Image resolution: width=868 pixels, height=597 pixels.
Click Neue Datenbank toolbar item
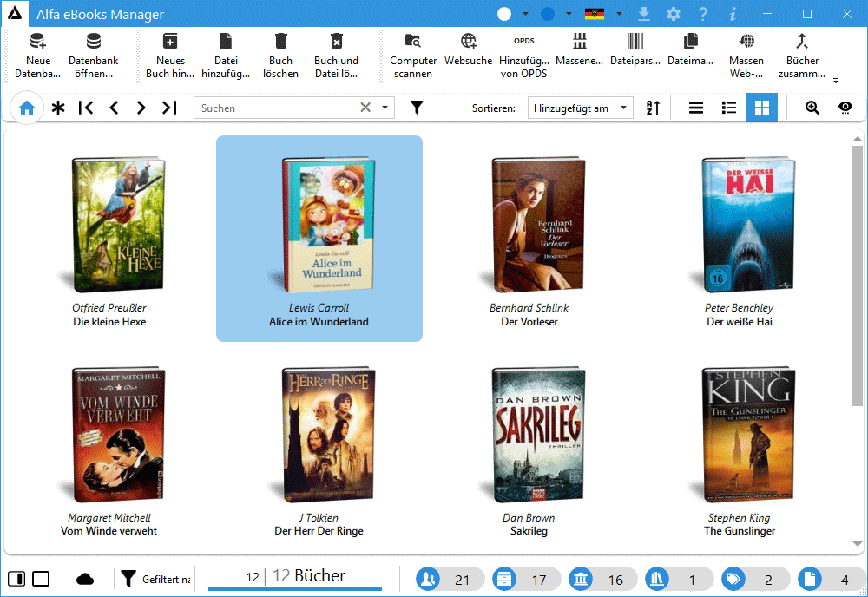pos(38,41)
